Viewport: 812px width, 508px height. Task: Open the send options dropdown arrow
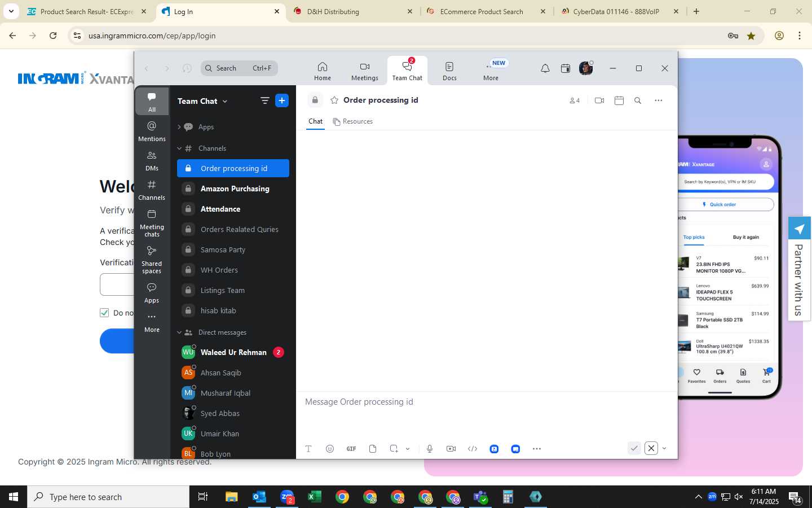coord(664,448)
